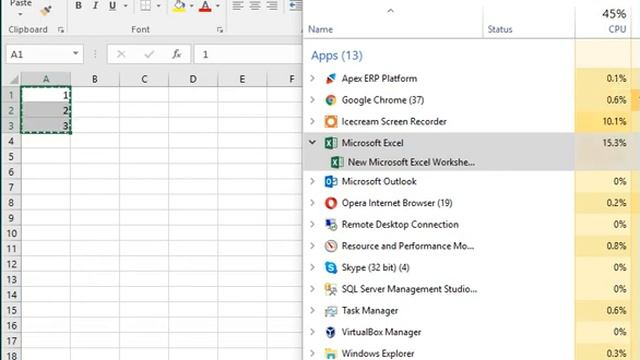Expand Icecream Screen Recorder process
Screen dimensions: 640x360
coord(313,121)
